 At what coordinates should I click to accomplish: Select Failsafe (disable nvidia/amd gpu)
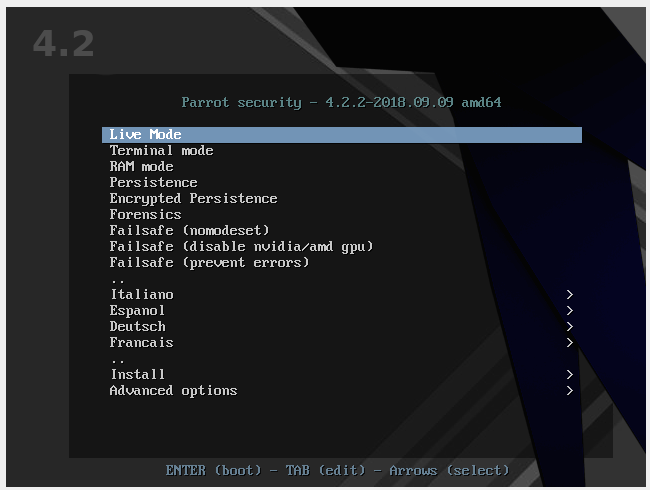241,247
